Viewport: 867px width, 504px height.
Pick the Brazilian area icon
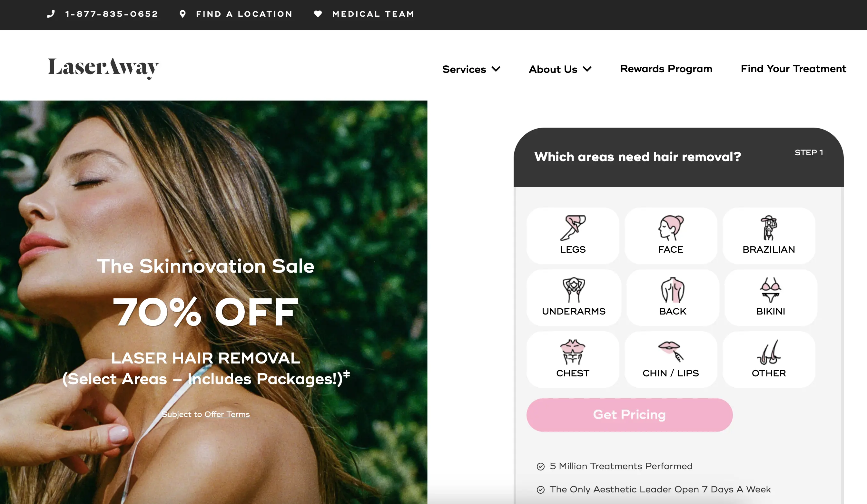769,228
